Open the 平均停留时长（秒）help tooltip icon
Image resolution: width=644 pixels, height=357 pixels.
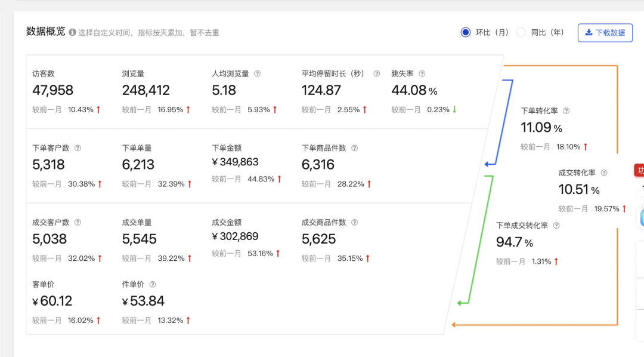point(377,74)
